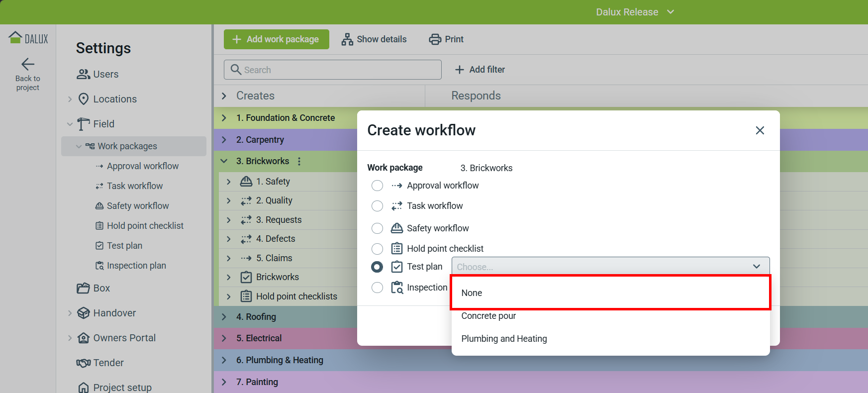Expand the 4. Defects row
This screenshot has height=393, width=868.
coord(229,239)
